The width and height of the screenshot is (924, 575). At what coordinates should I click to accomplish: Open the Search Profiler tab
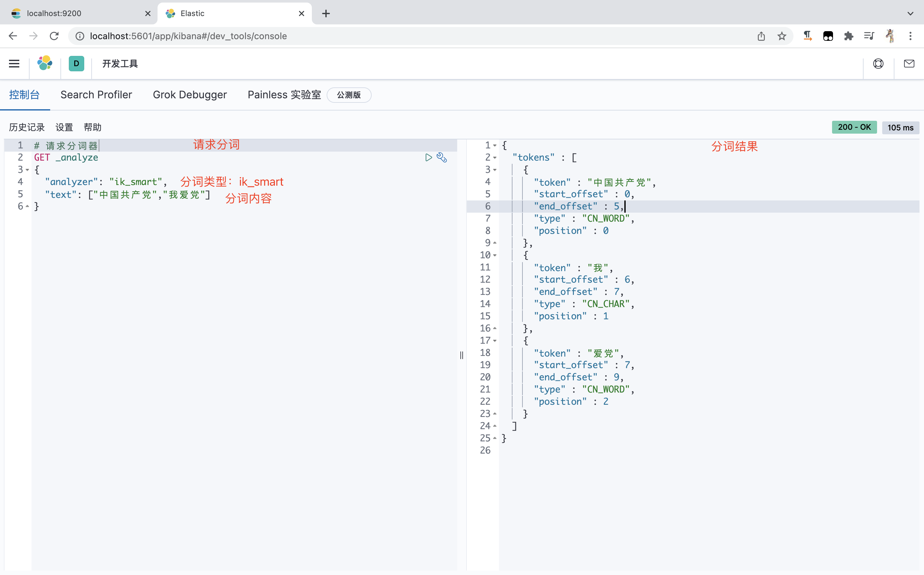(x=96, y=95)
